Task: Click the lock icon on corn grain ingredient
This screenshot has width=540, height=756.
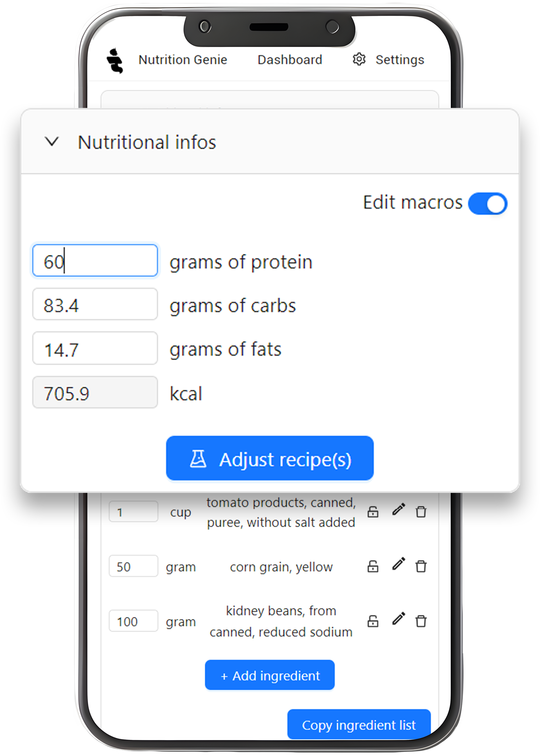Action: (x=372, y=567)
